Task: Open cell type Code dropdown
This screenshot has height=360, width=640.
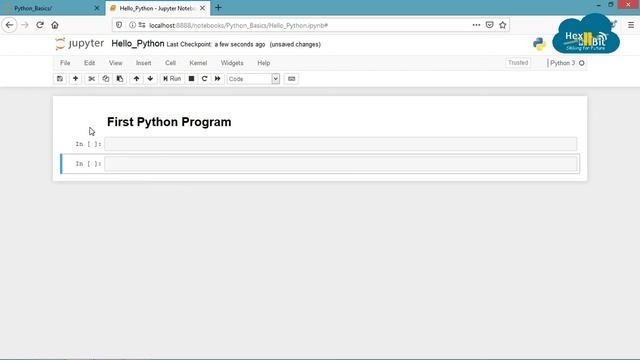Action: tap(253, 79)
